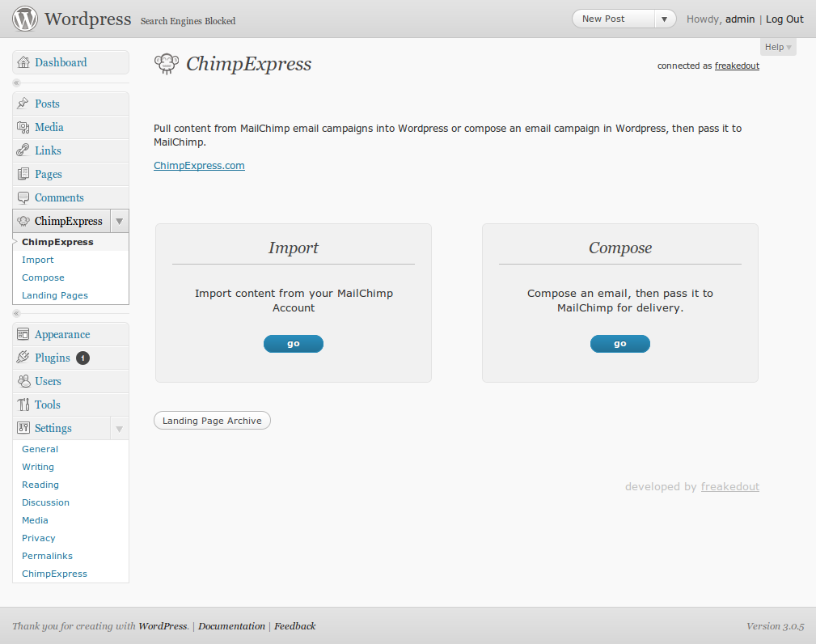Click the Settings sliders icon
The height and width of the screenshot is (644, 816).
[x=23, y=428]
